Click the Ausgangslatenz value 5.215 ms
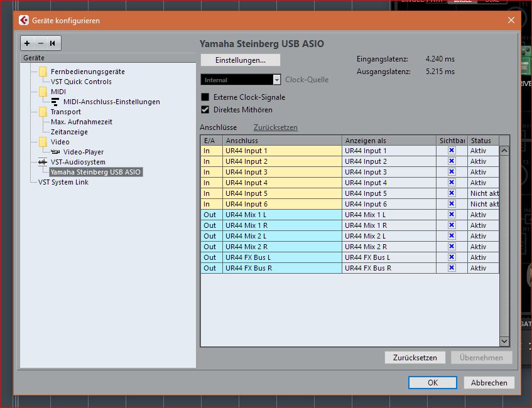The height and width of the screenshot is (408, 532). 440,72
